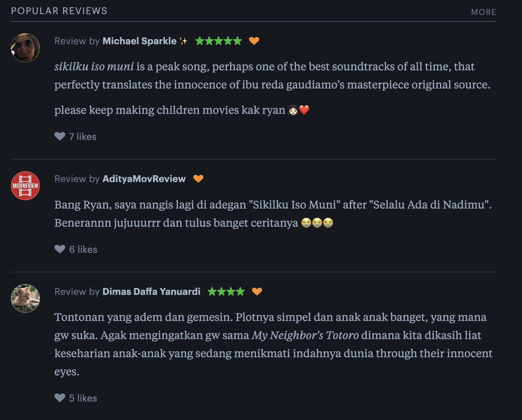Like Michael Sparkle's review with heart icon
Screen dimensions: 522x420
point(60,136)
